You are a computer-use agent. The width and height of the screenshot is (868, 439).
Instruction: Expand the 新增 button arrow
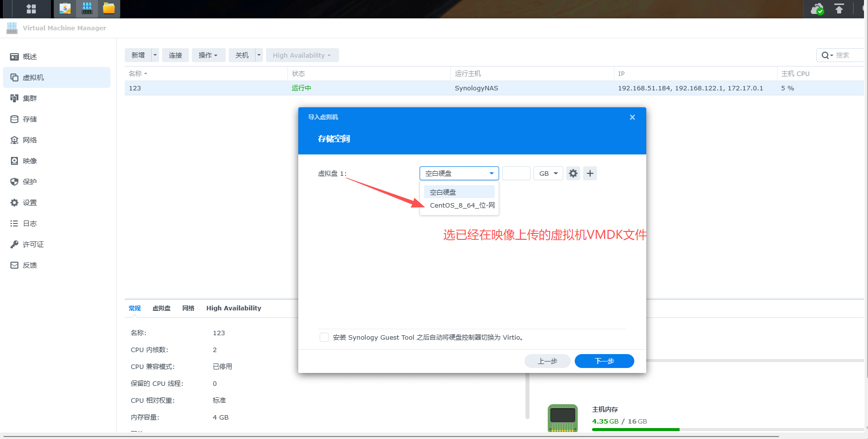(x=155, y=55)
